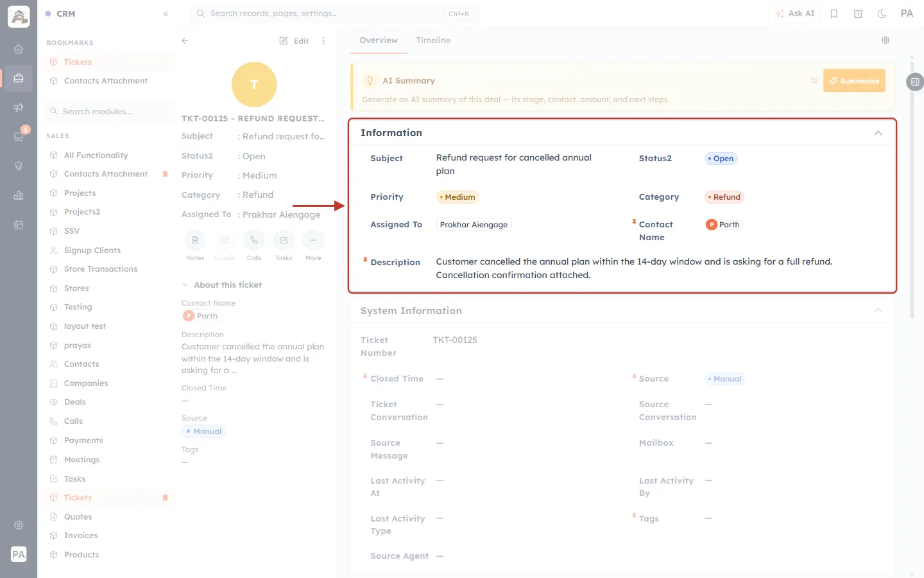924x578 pixels.
Task: Collapse the About this ticket section
Action: [185, 285]
